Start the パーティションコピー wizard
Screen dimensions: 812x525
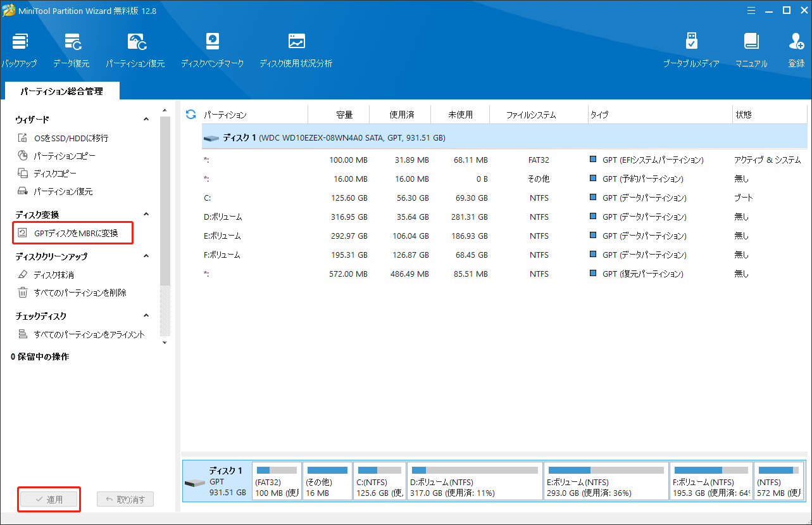pos(56,156)
